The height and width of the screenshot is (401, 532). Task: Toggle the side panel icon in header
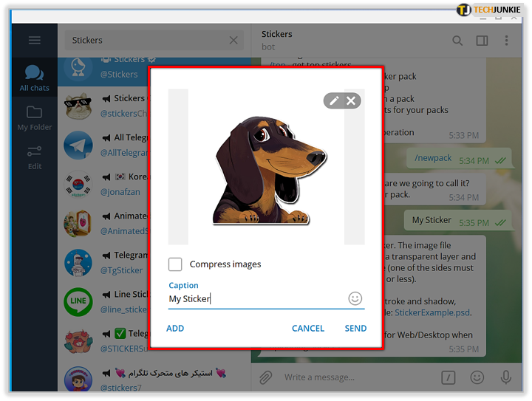[482, 41]
